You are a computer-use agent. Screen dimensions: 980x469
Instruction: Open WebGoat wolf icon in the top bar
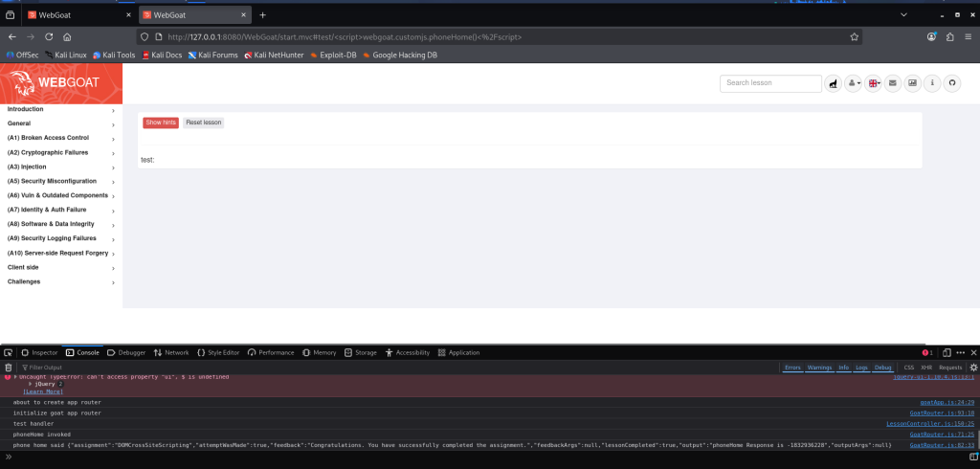[833, 82]
